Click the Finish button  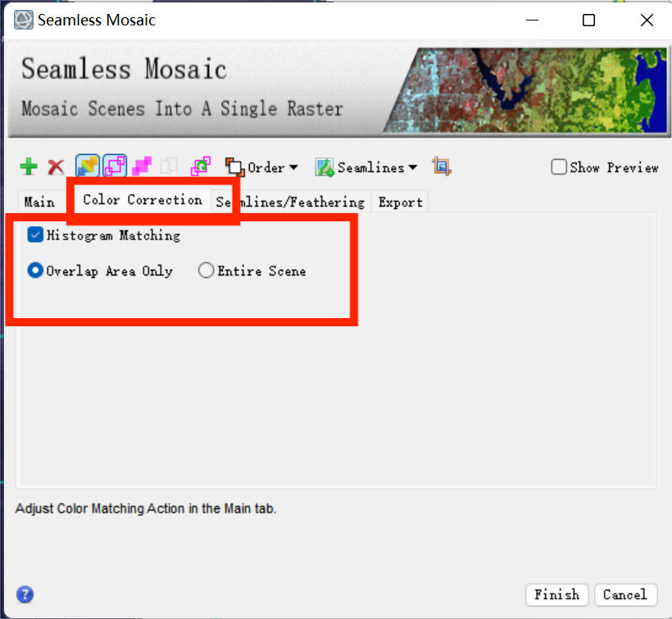coord(556,594)
